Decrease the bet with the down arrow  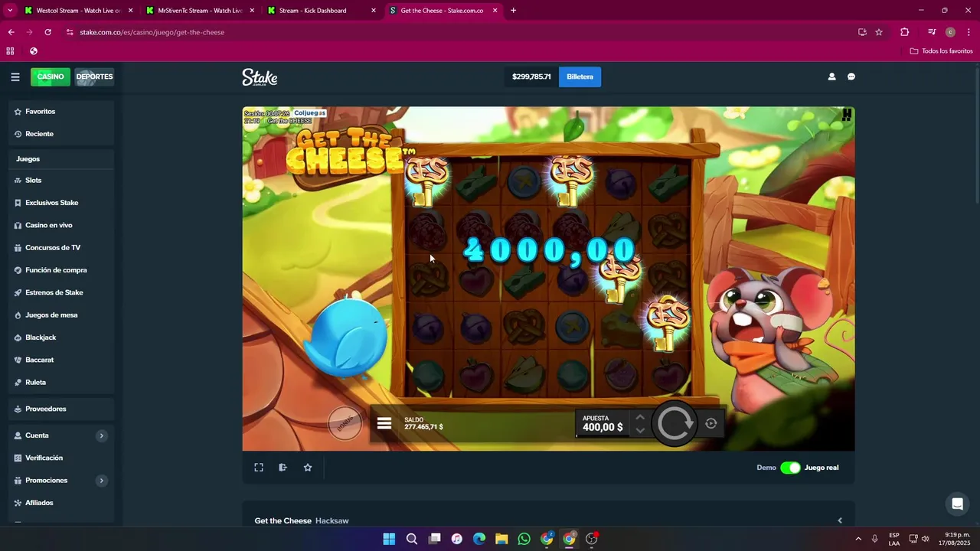point(640,430)
